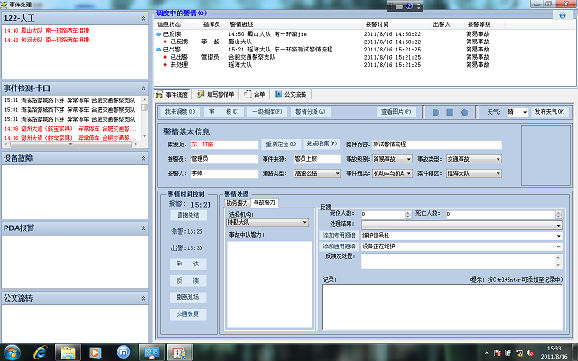Click the 直接处结 button under 15:21 time

pos(188,215)
